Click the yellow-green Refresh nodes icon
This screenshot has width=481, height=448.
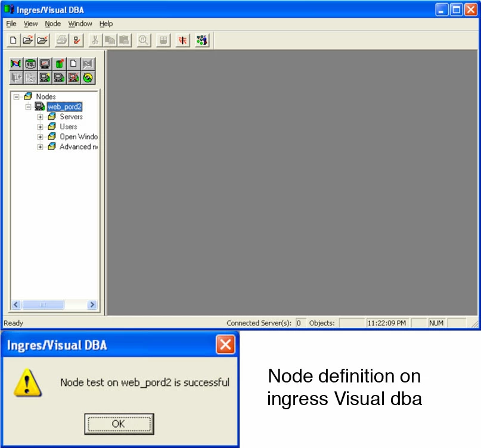pos(88,77)
